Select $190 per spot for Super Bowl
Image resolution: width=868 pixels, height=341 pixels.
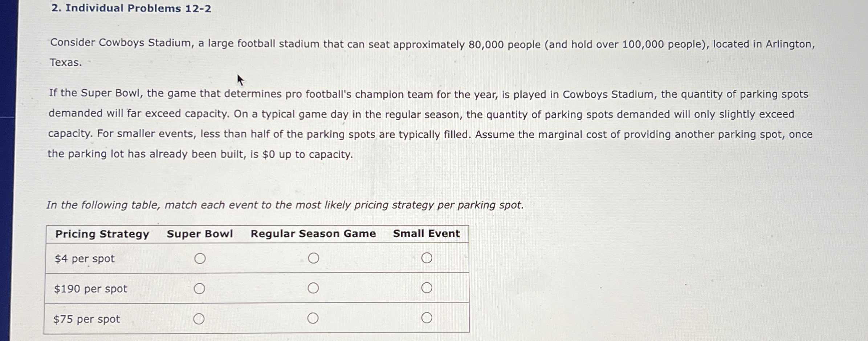(199, 289)
